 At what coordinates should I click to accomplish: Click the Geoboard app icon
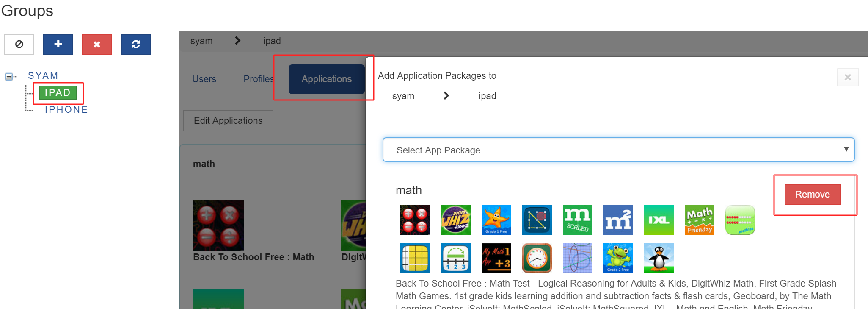tap(537, 220)
